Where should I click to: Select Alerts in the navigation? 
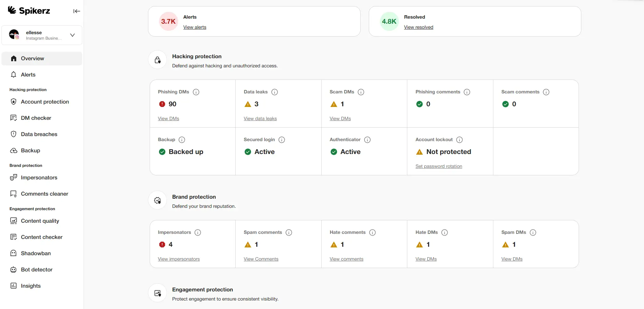coord(28,74)
